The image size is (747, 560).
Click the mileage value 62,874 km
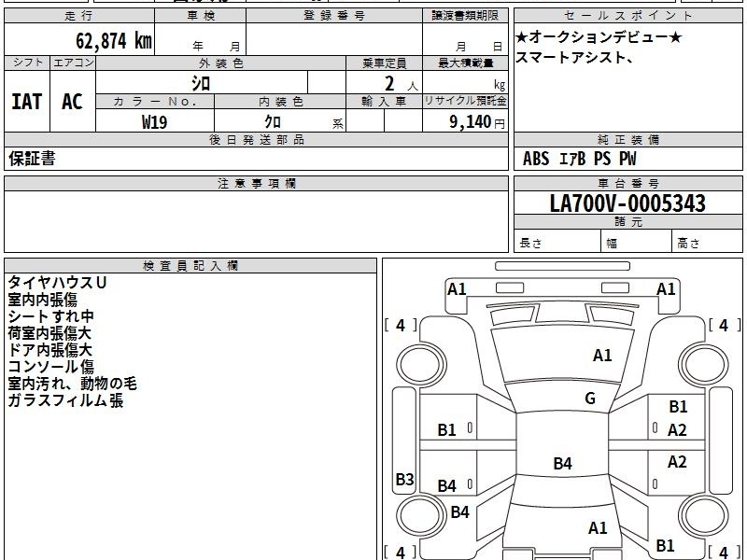tap(113, 40)
